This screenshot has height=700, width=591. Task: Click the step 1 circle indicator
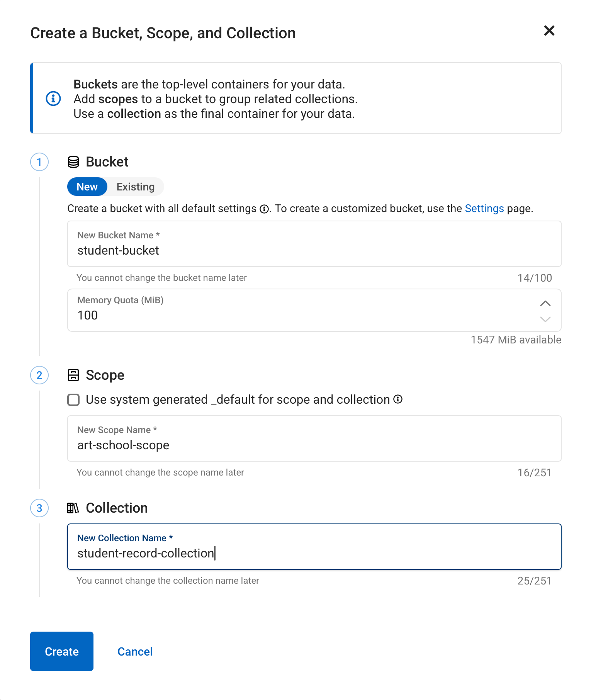click(39, 162)
